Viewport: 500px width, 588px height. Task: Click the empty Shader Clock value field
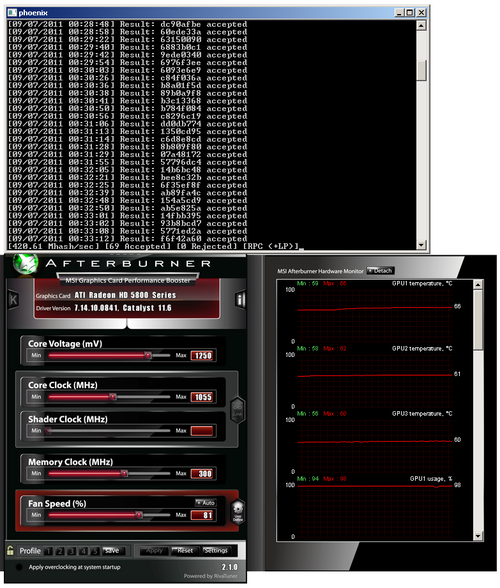[x=202, y=430]
